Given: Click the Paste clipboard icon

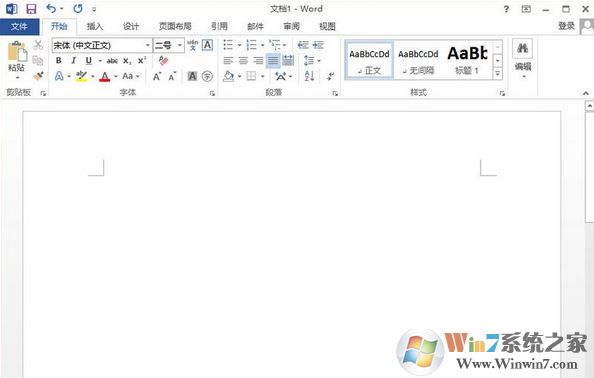Looking at the screenshot, I should 17,51.
